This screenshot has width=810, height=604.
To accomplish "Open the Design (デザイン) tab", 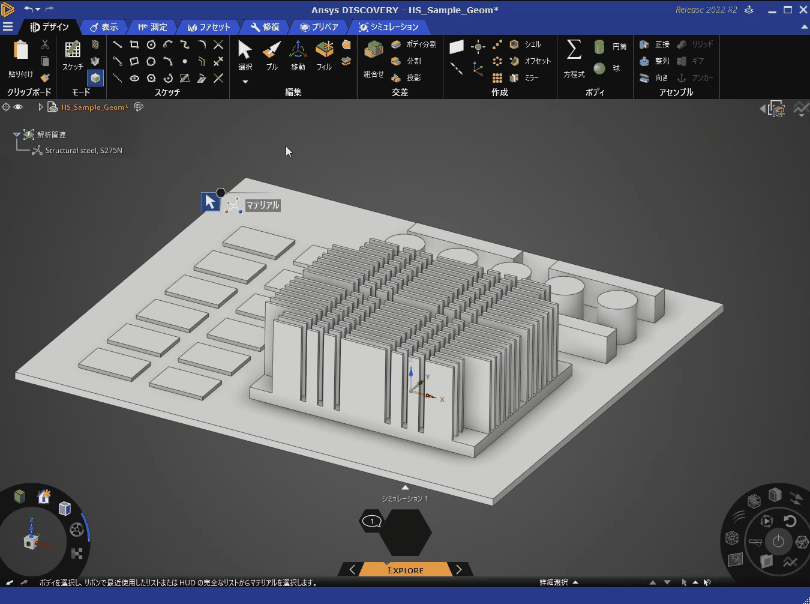I will click(x=49, y=27).
